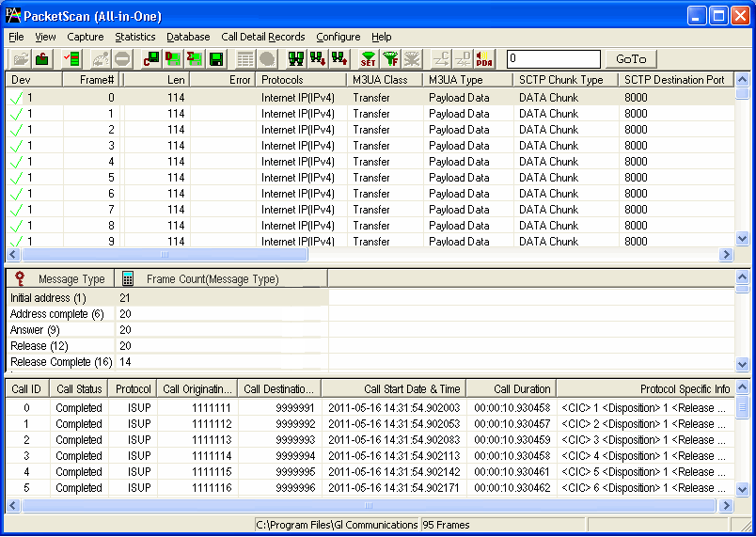Click the greyed D arrow toolbar icon
The image size is (756, 537).
463,59
